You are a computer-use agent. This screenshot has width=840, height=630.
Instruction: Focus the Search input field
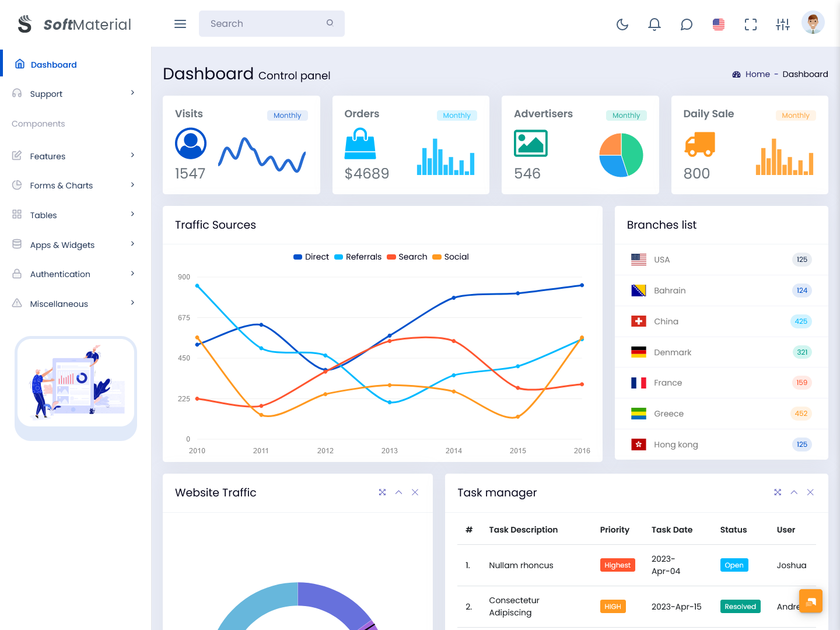[272, 23]
